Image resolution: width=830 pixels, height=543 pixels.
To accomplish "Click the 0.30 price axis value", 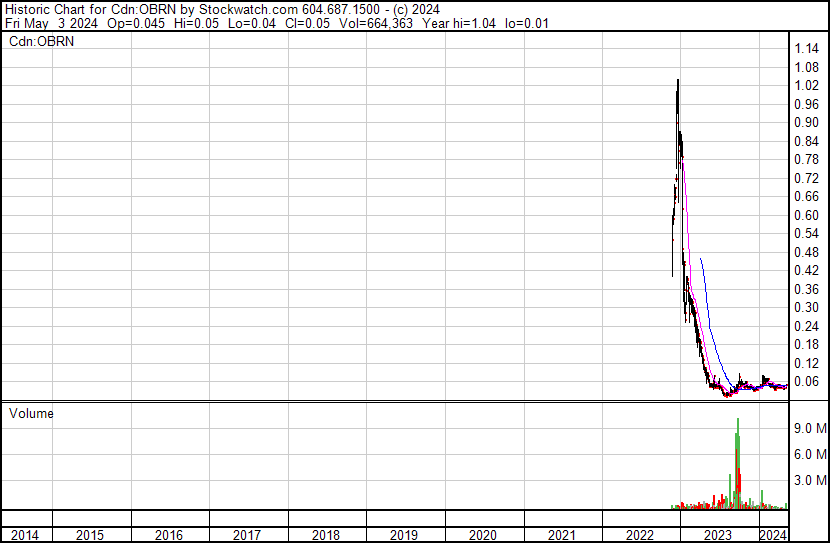I will click(807, 307).
